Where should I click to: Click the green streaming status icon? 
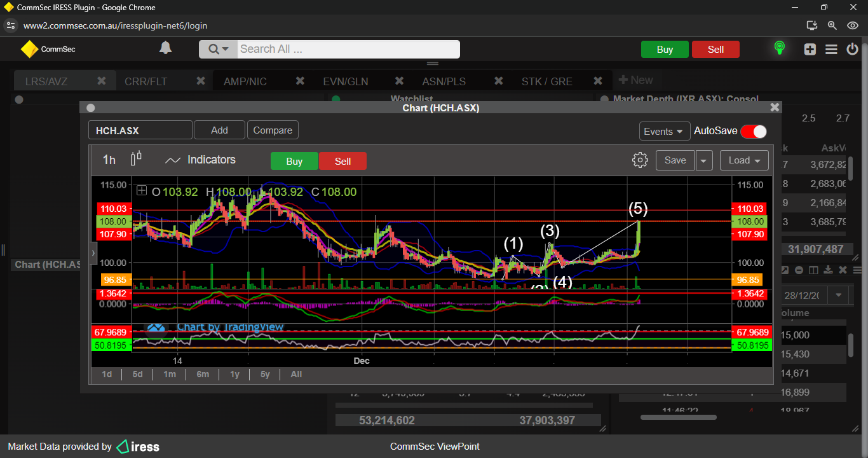tap(780, 48)
